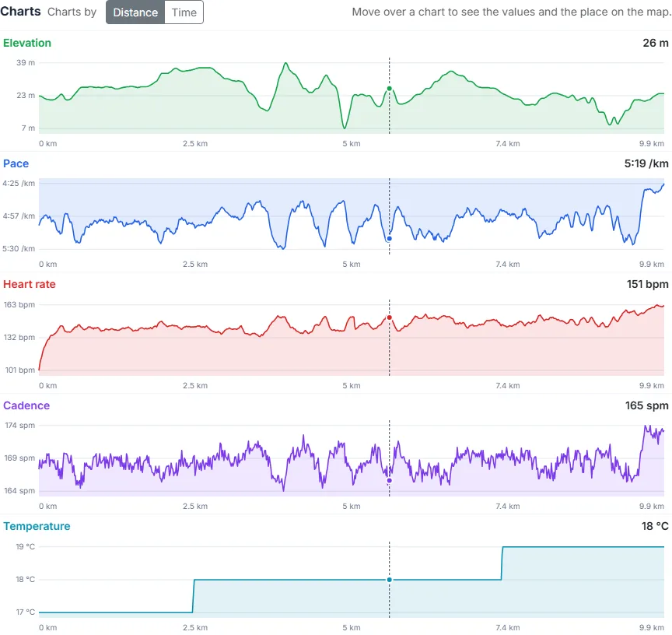Click the Elevation chart title
Viewport: 672px width, 635px height.
(x=27, y=43)
